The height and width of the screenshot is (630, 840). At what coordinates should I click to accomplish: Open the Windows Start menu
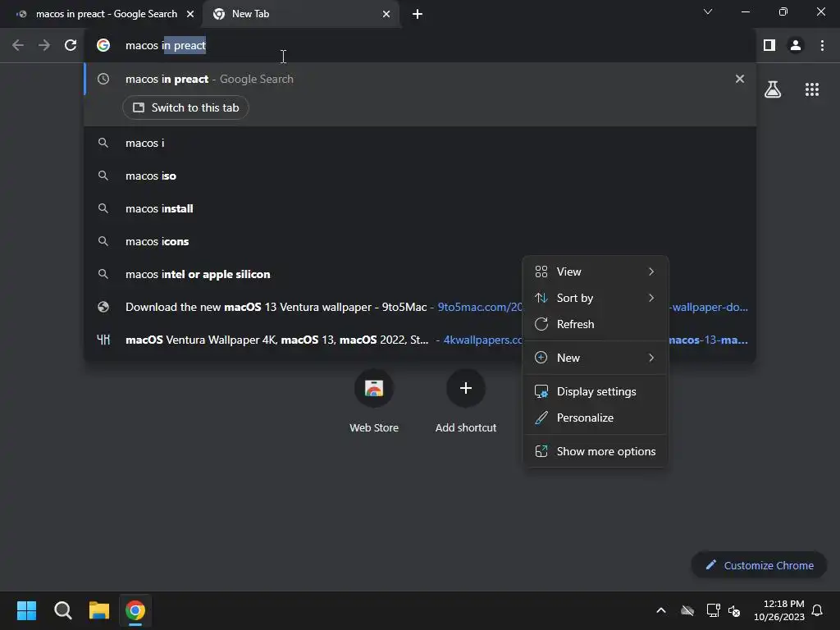coord(26,610)
